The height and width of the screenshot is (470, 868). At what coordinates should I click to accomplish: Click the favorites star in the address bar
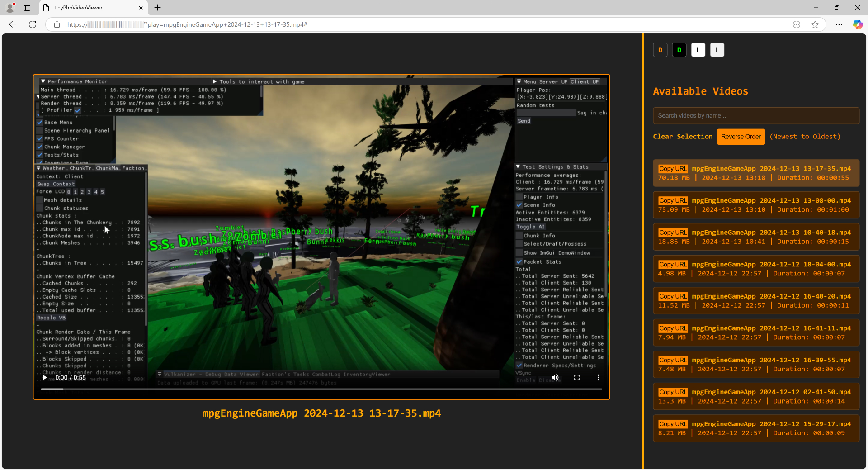tap(816, 24)
